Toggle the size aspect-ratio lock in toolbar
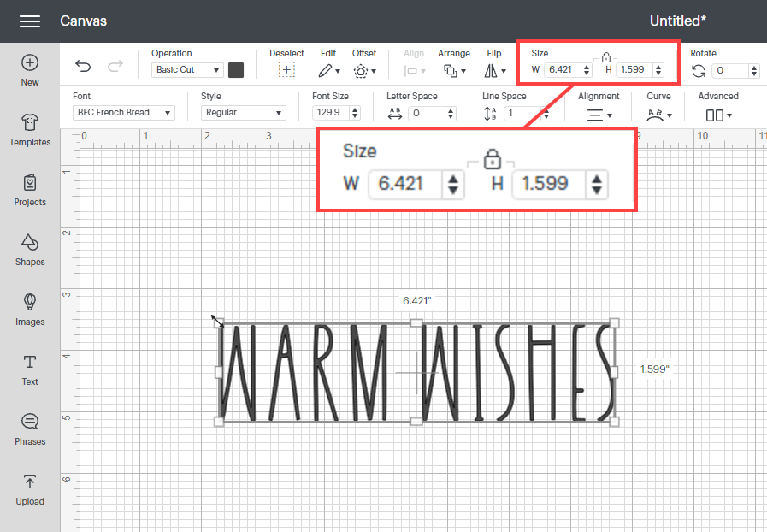This screenshot has width=767, height=532. (x=606, y=57)
